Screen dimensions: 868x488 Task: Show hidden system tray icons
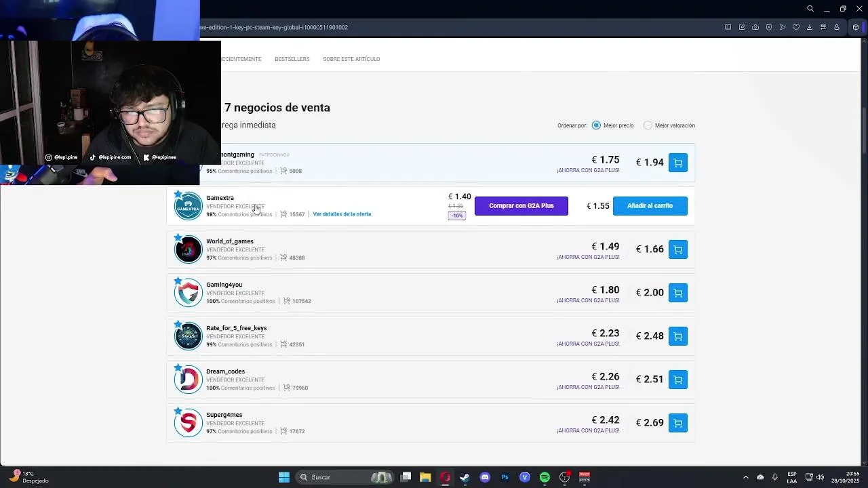tap(746, 477)
